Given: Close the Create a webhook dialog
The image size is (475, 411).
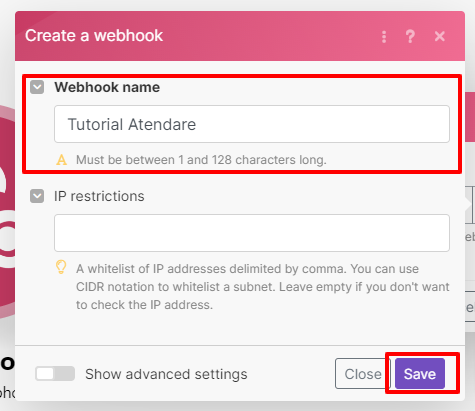Looking at the screenshot, I should pos(440,36).
